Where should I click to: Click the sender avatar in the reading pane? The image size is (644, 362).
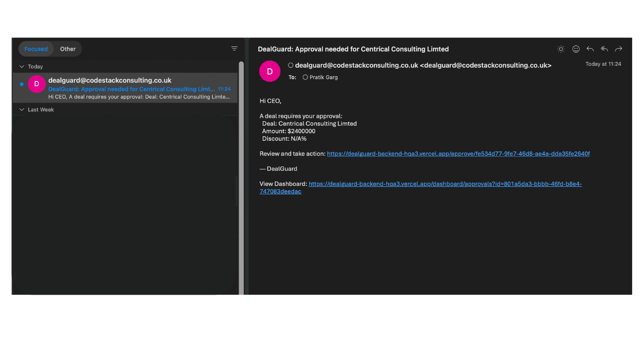coord(270,71)
